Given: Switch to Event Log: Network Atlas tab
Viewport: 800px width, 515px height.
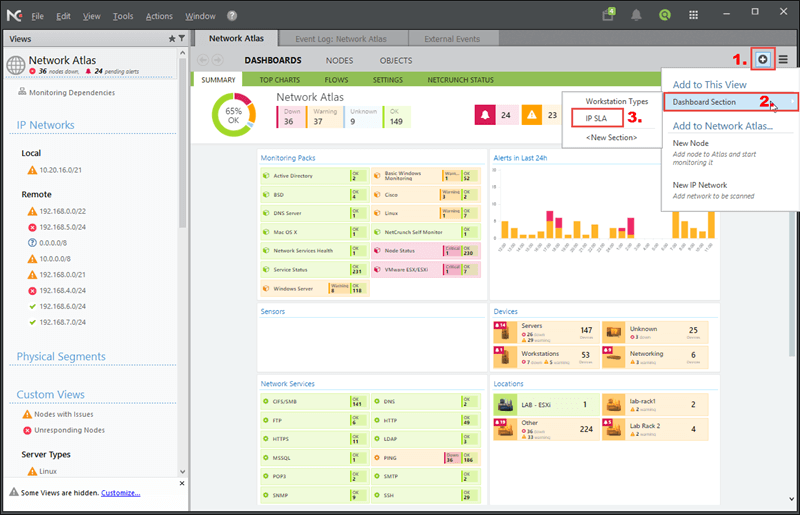Looking at the screenshot, I should pyautogui.click(x=341, y=39).
